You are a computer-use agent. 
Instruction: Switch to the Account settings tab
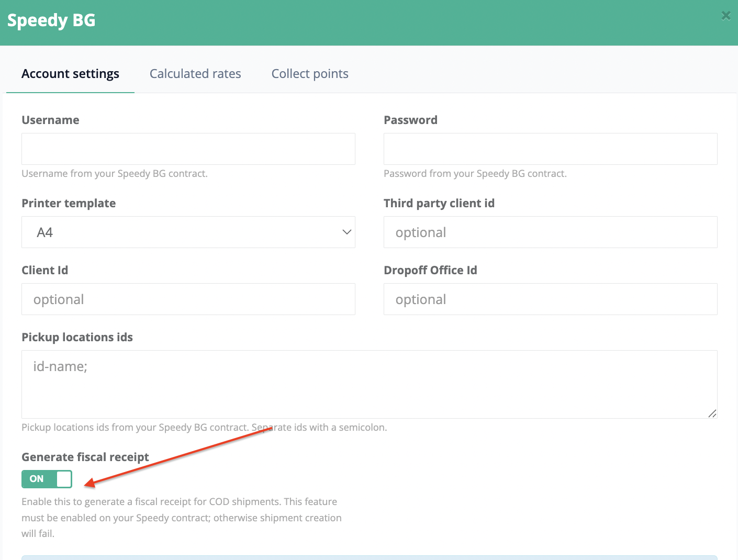click(x=70, y=74)
